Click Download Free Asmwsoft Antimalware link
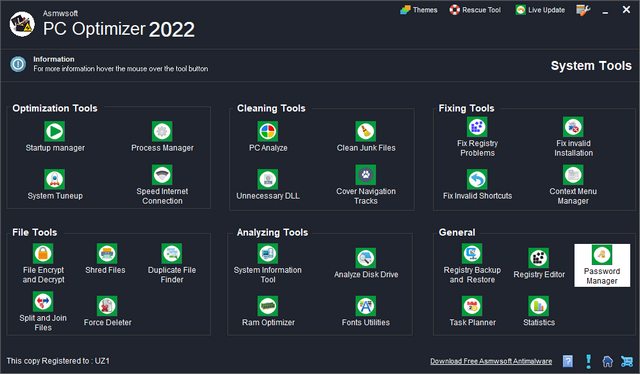Screen dimensions: 640x374 pos(491,361)
